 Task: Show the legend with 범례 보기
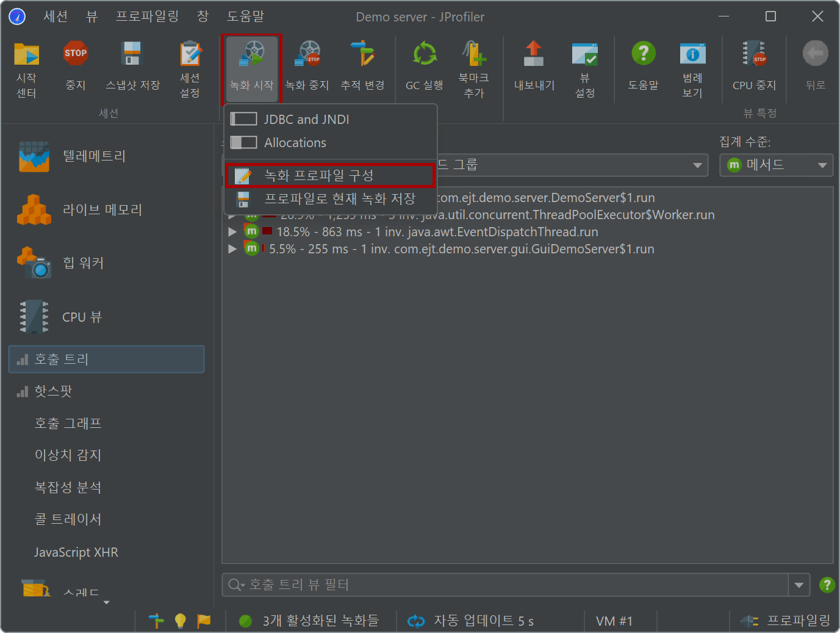pyautogui.click(x=693, y=70)
